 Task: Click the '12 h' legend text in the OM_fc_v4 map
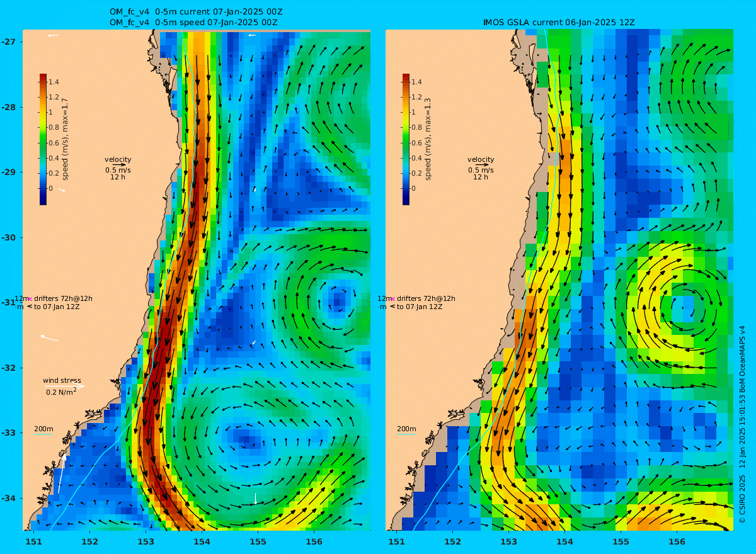tap(118, 177)
